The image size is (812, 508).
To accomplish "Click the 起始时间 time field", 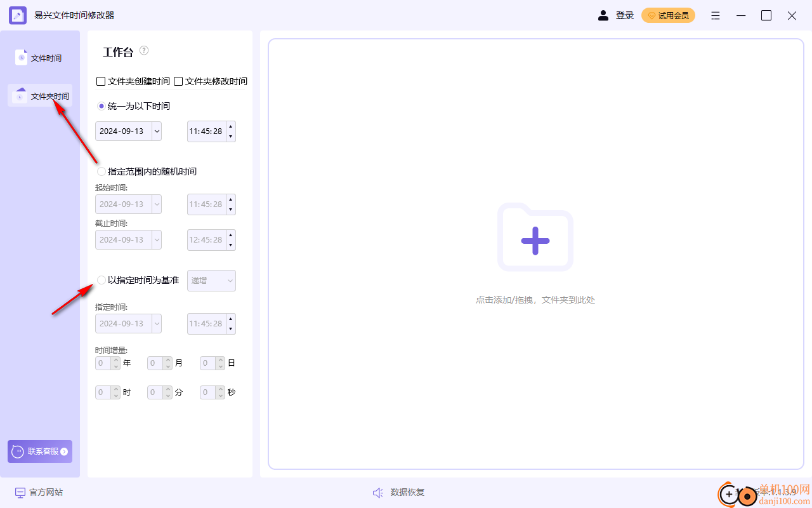I will coord(206,204).
